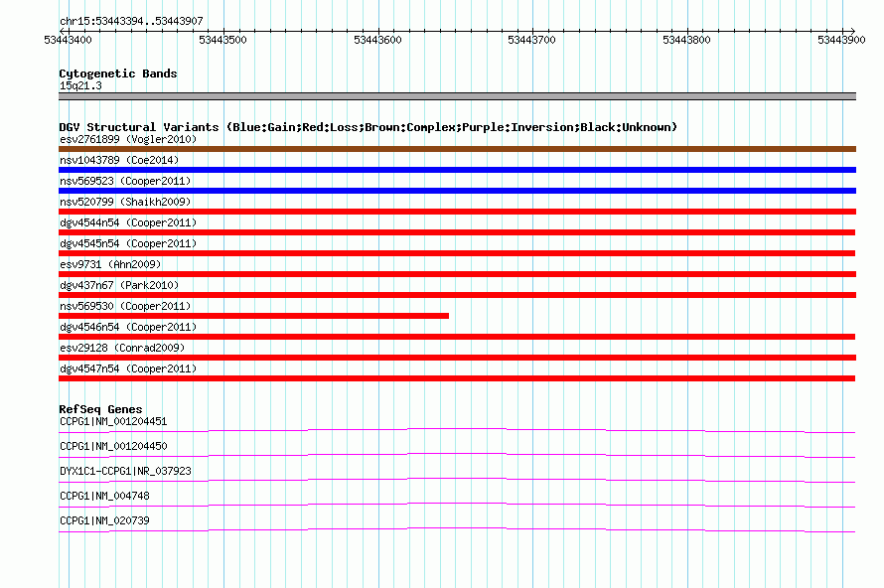Viewport: 884px width, 588px height.
Task: Click the DGV Structural Variants track title
Action: pos(368,127)
